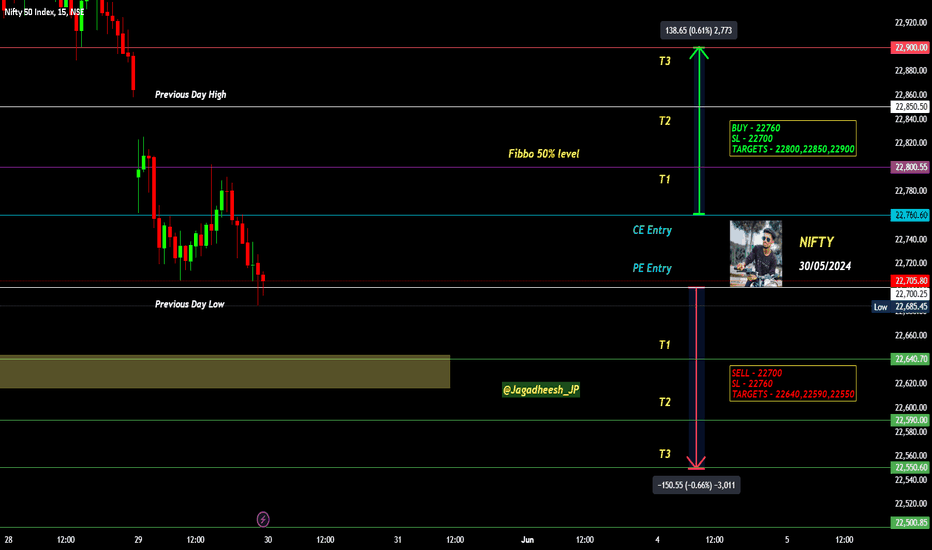Select the cyan 22,760.60 price label
Viewport: 932px width, 550px height.
909,215
